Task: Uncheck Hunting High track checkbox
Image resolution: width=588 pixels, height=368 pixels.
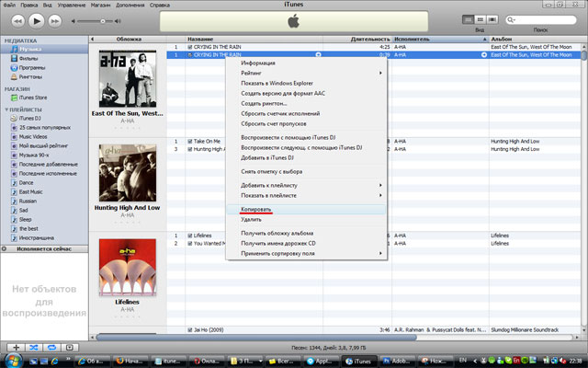Action: click(x=190, y=149)
